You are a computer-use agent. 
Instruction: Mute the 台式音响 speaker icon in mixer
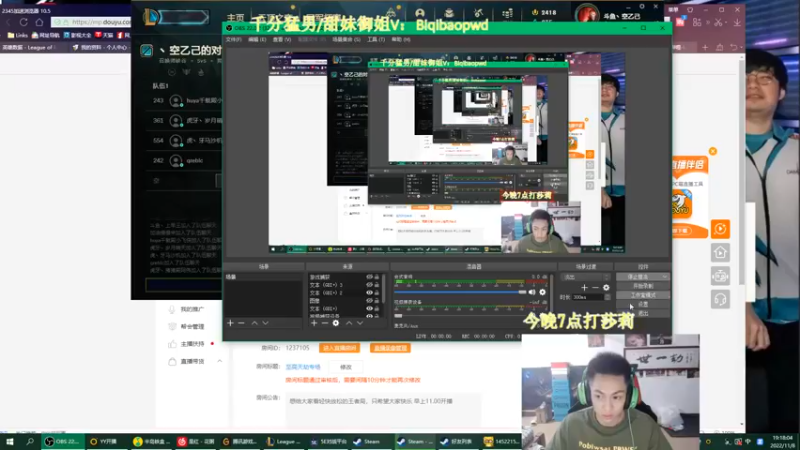click(x=532, y=292)
